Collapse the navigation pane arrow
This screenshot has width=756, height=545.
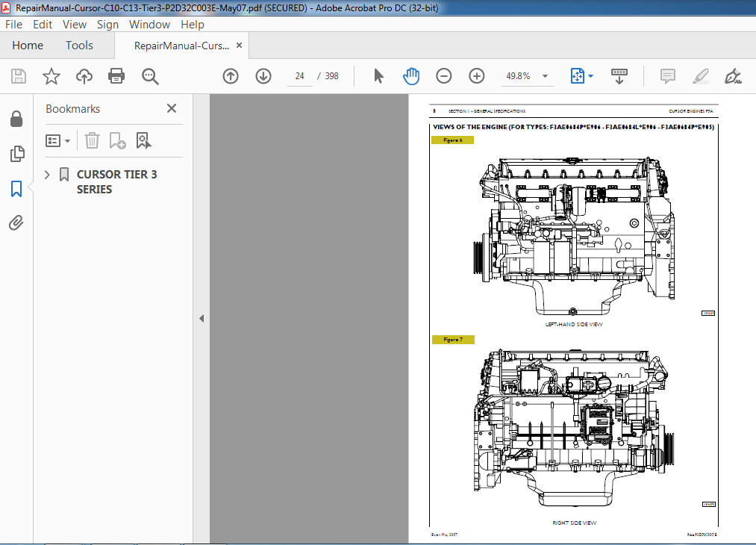coord(202,318)
